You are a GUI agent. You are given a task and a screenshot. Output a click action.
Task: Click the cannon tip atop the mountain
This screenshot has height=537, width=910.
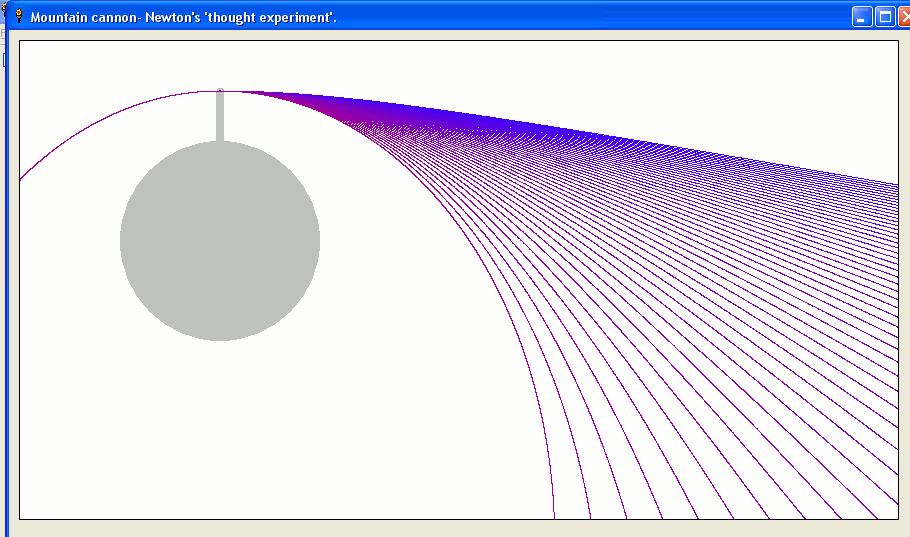(220, 92)
